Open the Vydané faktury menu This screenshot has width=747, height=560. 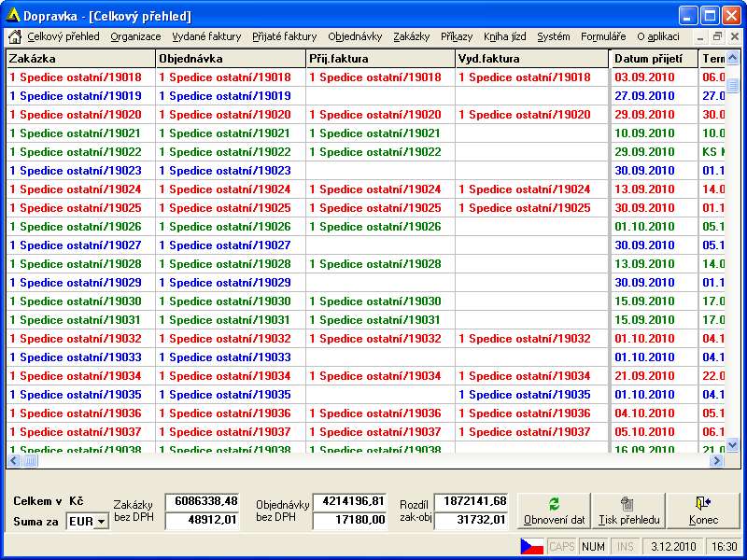[x=206, y=37]
